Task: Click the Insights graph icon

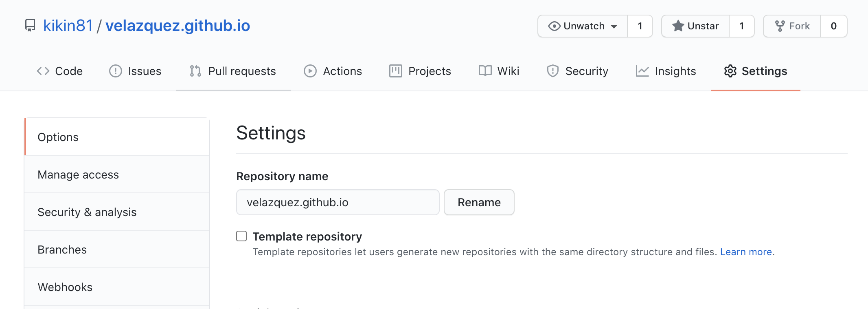Action: coord(642,71)
